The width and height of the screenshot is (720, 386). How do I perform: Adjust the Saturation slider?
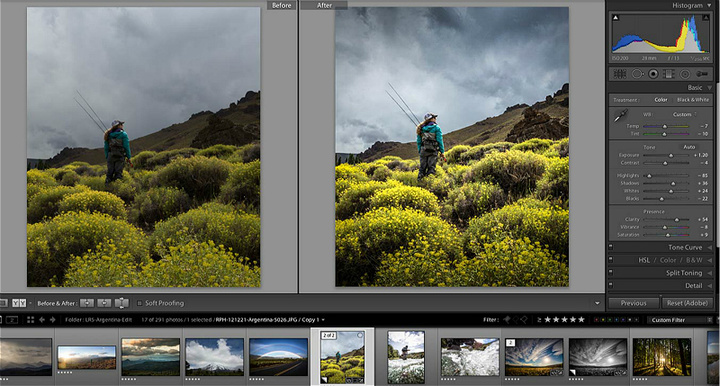666,235
